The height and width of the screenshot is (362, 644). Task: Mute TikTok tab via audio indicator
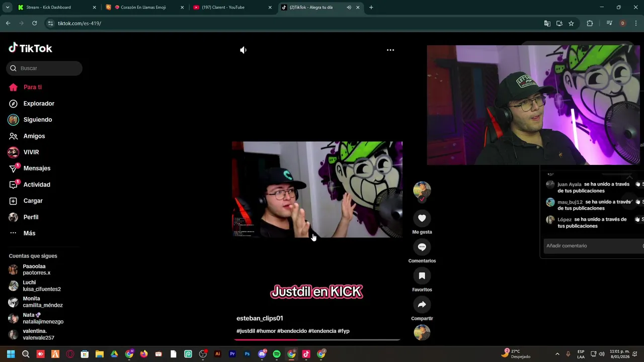(349, 8)
